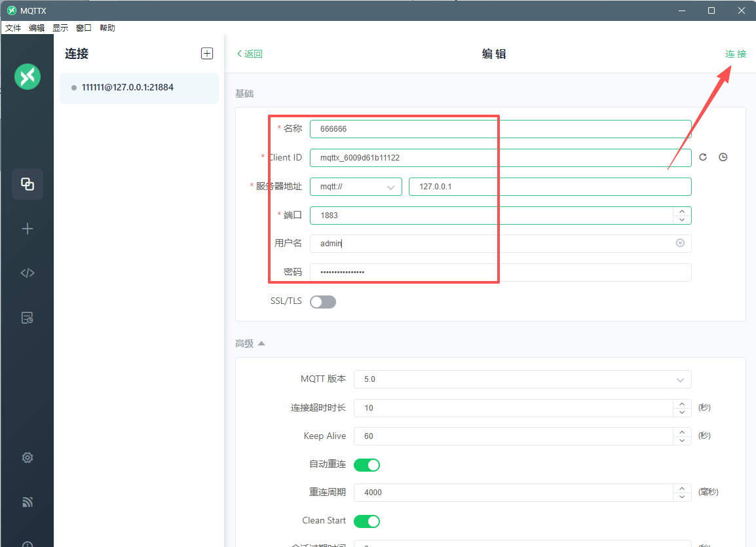
Task: Click the 连接 connect button
Action: click(x=735, y=54)
